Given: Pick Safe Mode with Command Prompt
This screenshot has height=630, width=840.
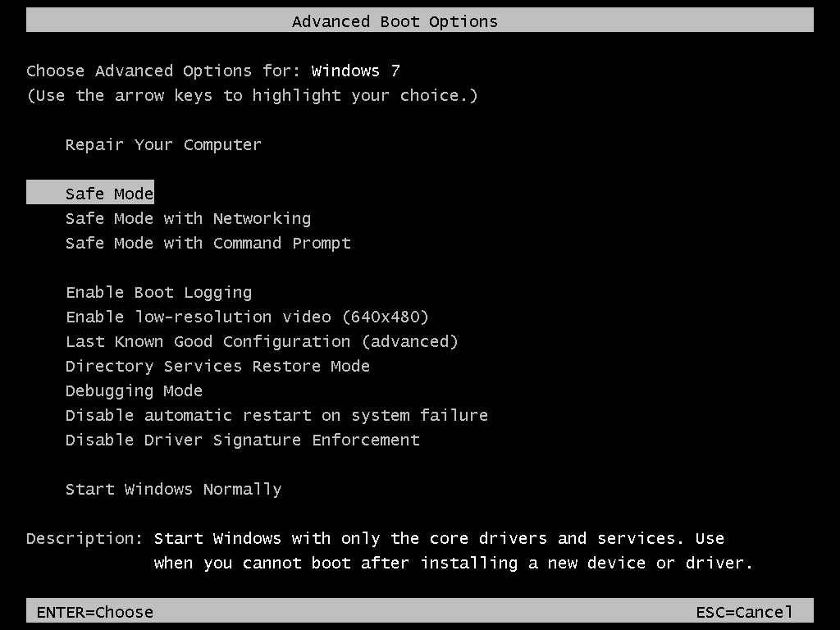Looking at the screenshot, I should pos(208,244).
